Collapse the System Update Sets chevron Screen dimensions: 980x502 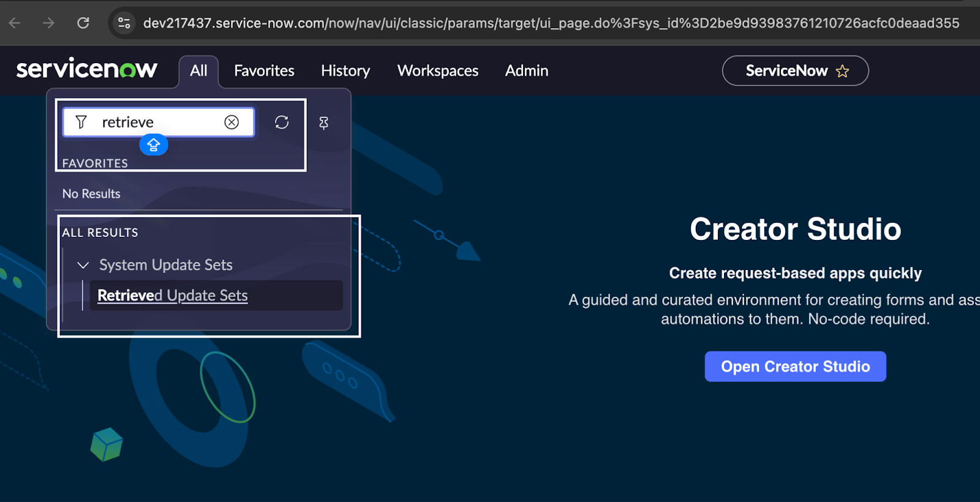83,265
